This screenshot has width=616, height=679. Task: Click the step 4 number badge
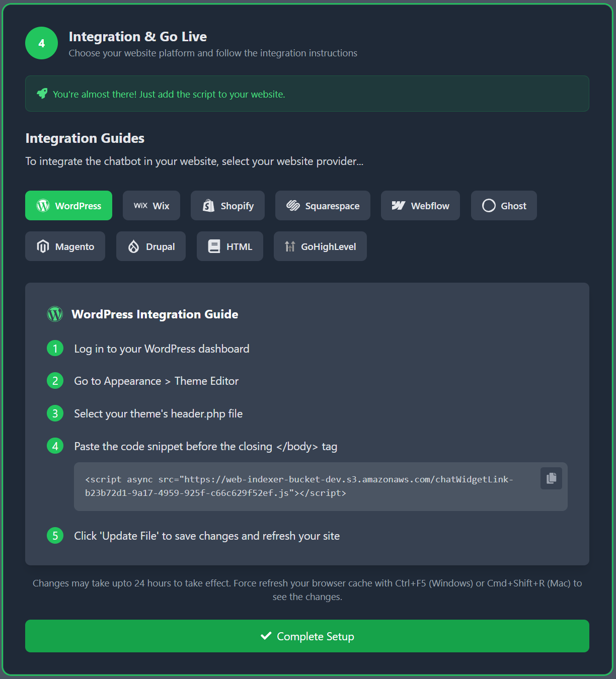click(55, 446)
